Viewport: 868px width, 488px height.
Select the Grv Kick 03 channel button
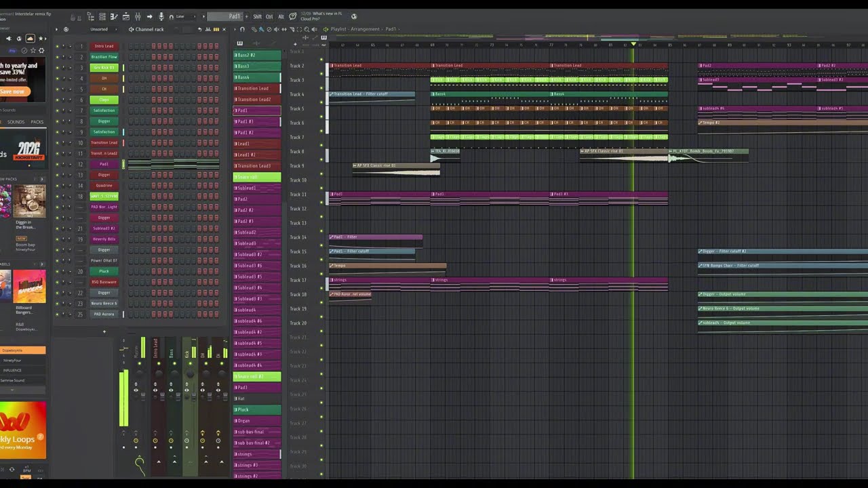click(104, 67)
